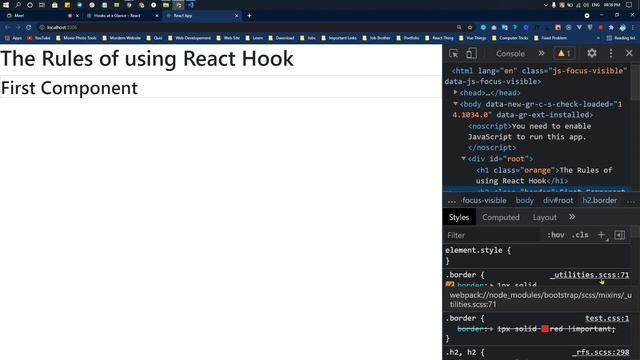Switch to the Styles tab
This screenshot has width=640, height=360.
pyautogui.click(x=459, y=217)
